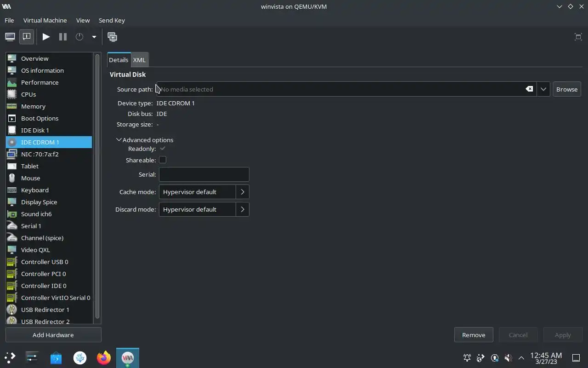This screenshot has height=368, width=588.
Task: Power on the virtual machine
Action: point(46,37)
